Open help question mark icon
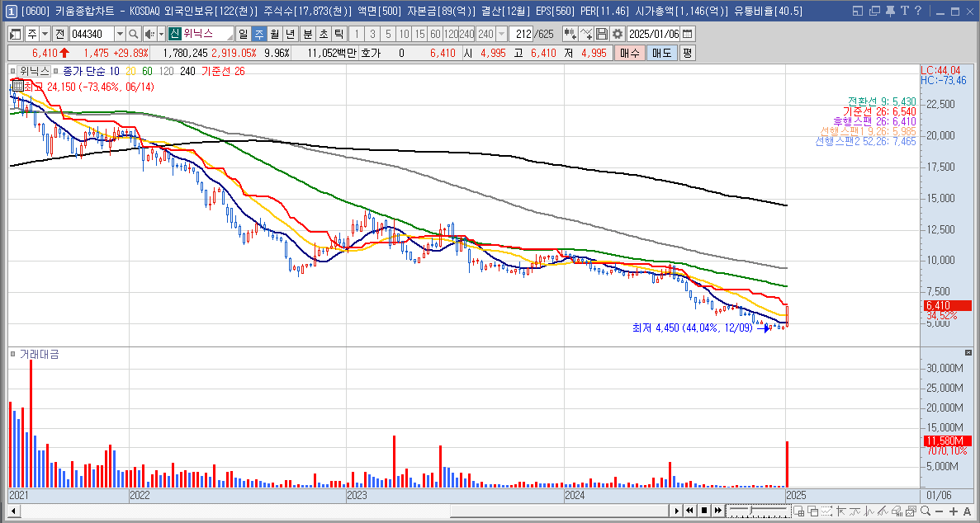Image resolution: width=980 pixels, height=523 pixels. click(x=917, y=11)
